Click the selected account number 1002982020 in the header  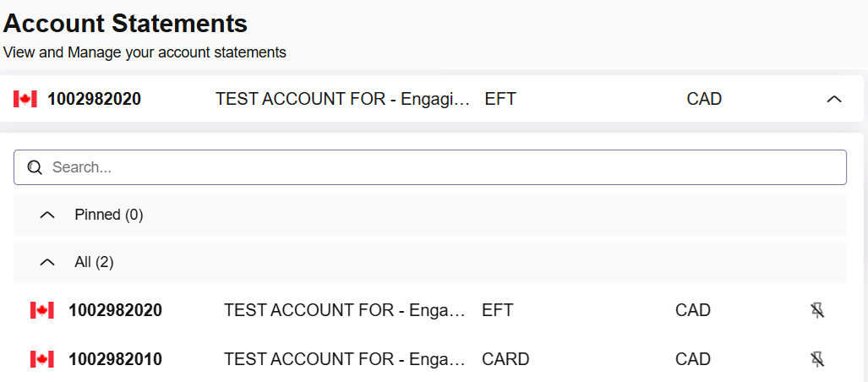click(94, 99)
